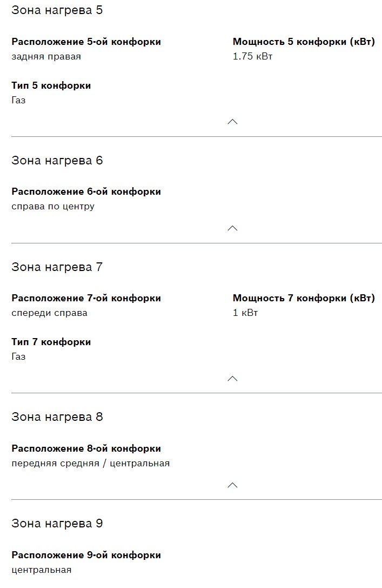The width and height of the screenshot is (382, 588).
Task: Collapse the Зона нагрева 7 section chevron
Action: 232,378
